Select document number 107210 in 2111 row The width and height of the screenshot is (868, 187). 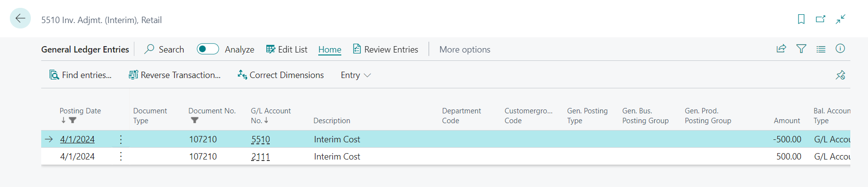pyautogui.click(x=203, y=157)
